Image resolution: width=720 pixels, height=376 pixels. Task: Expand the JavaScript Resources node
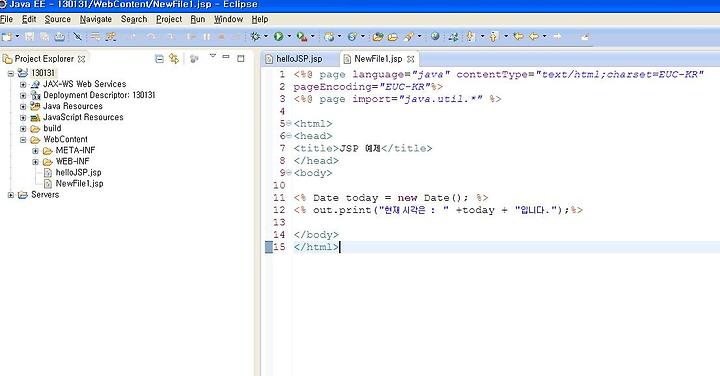[23, 118]
